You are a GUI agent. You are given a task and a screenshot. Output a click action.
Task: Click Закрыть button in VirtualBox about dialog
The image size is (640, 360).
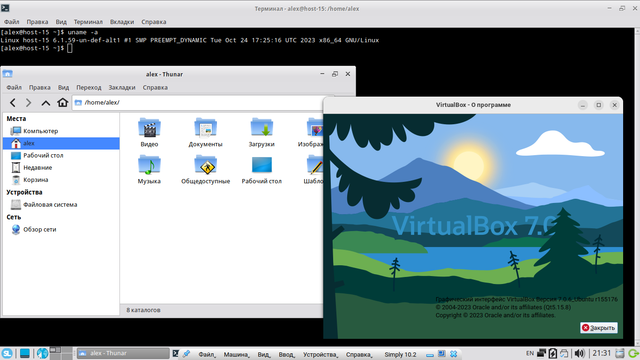pos(599,328)
